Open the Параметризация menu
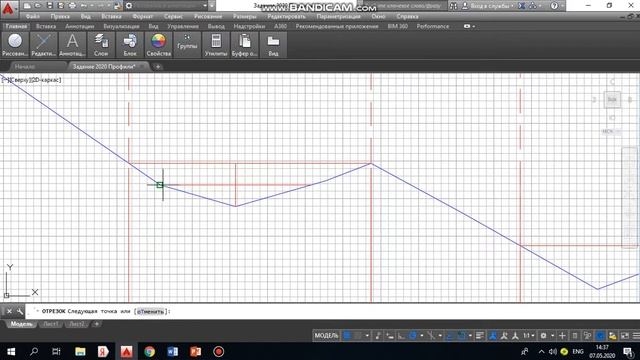 [x=338, y=17]
